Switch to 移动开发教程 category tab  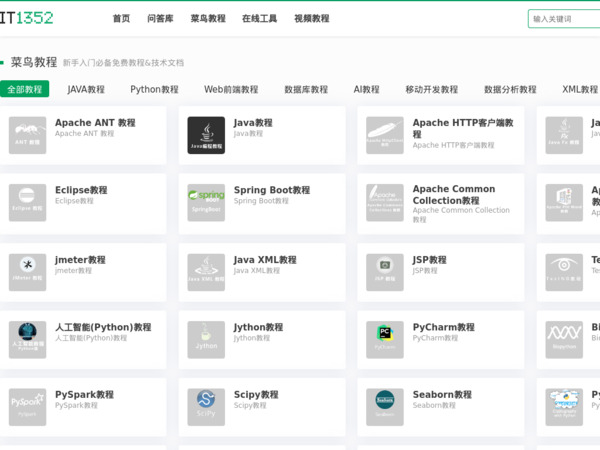tap(432, 90)
